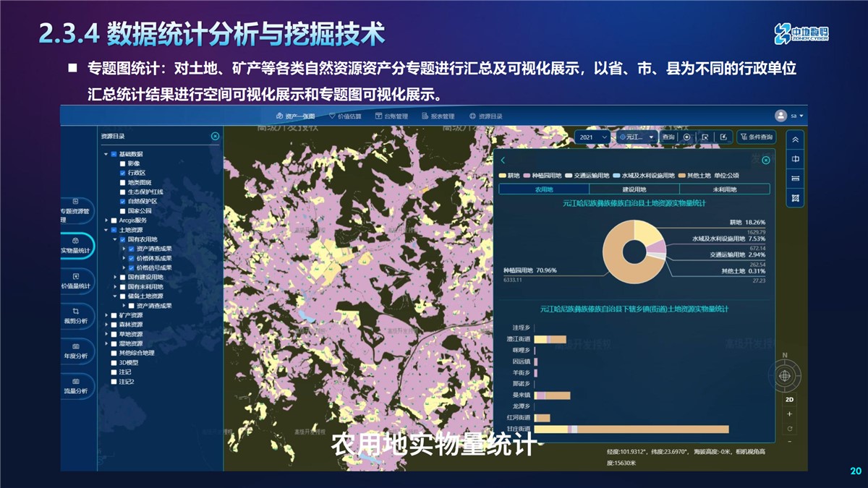868x488 pixels.
Task: Click the edit draw icon in the query toolbar
Action: point(723,137)
